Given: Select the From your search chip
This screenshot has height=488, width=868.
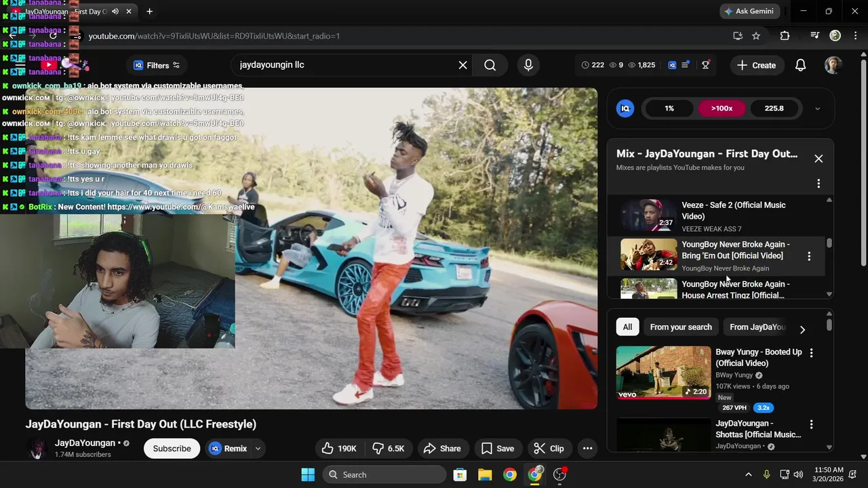Looking at the screenshot, I should point(681,327).
